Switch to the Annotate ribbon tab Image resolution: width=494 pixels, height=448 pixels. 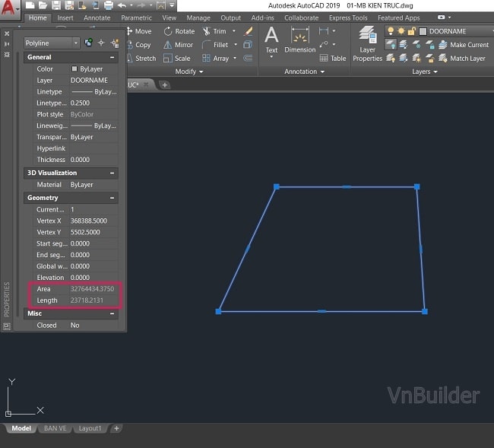pyautogui.click(x=97, y=17)
